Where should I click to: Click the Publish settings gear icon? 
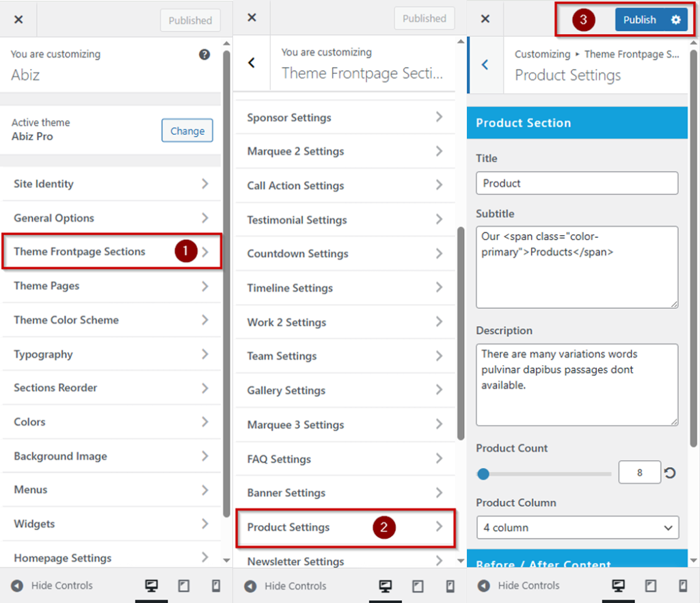(675, 20)
